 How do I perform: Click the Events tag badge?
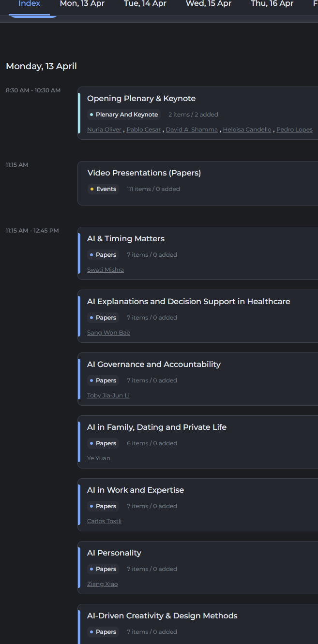coord(103,189)
